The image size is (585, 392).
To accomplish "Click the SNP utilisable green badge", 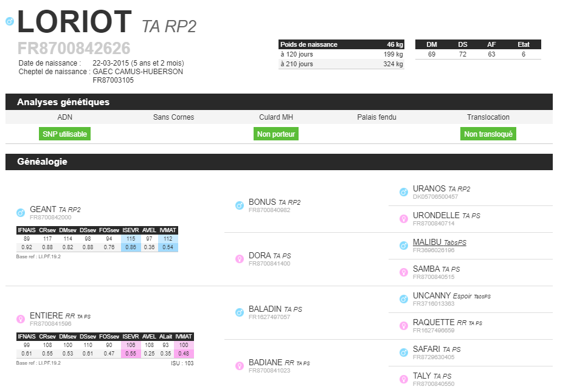I will click(x=64, y=134).
